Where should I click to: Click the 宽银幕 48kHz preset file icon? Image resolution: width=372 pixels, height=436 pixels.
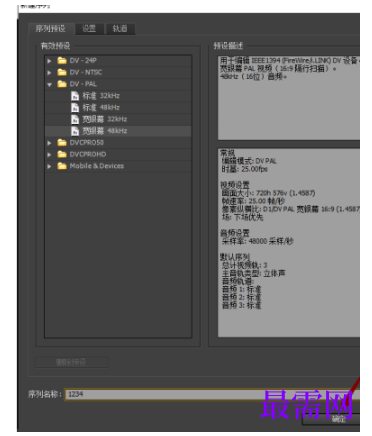point(75,131)
